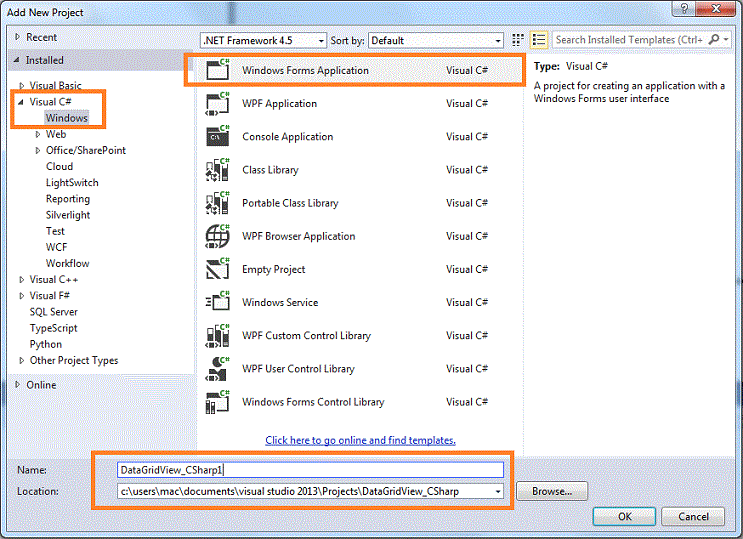Select the "Portable Class Library" template text
Screen dimensions: 743x539
point(290,203)
